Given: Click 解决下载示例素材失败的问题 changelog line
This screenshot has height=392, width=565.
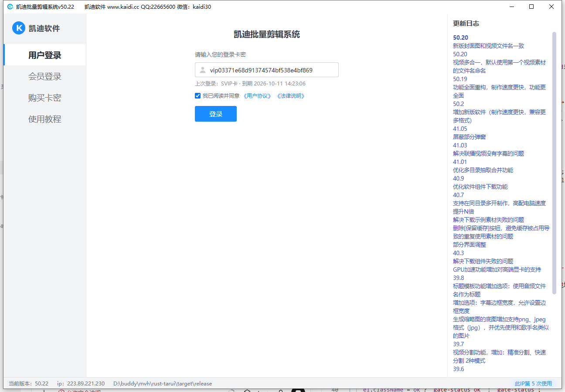Looking at the screenshot, I should click(x=488, y=220).
